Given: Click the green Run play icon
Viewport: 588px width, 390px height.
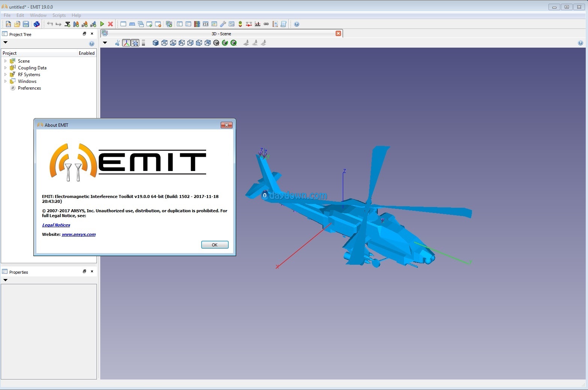Looking at the screenshot, I should [102, 24].
